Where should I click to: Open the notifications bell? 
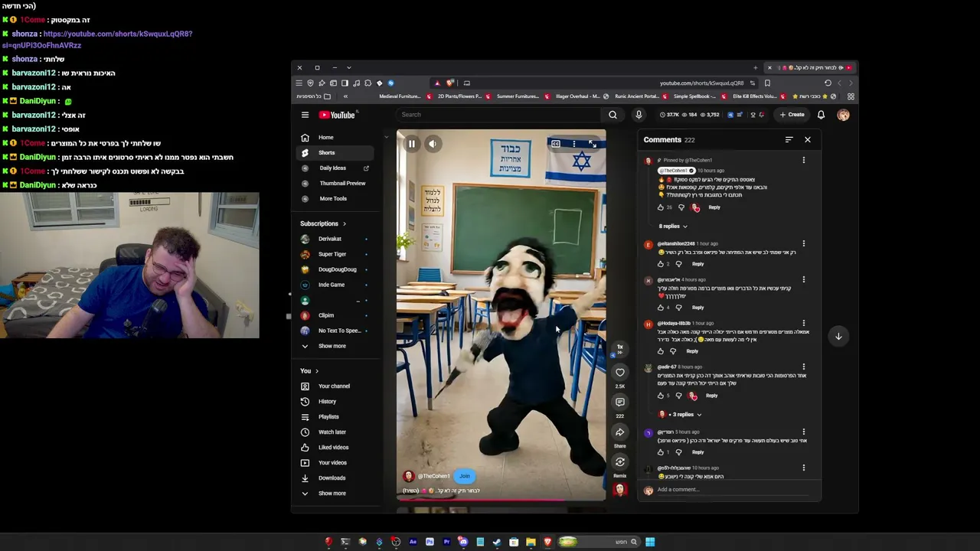[821, 115]
